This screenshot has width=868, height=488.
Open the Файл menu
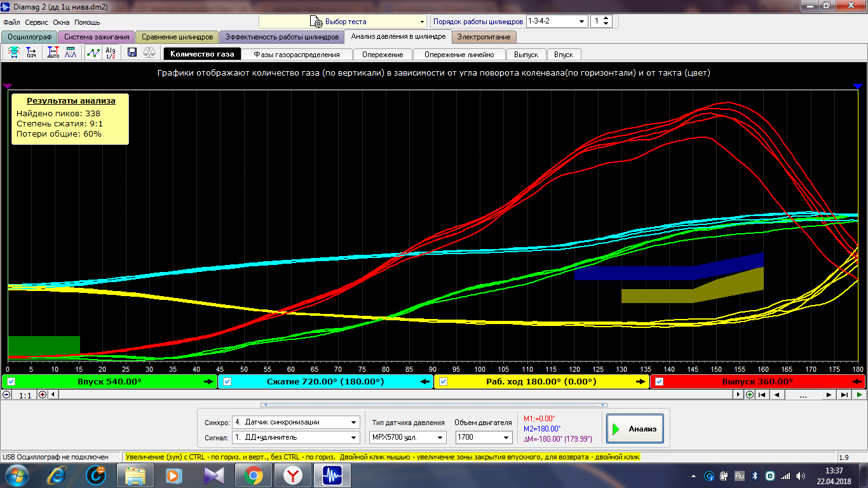pos(11,22)
